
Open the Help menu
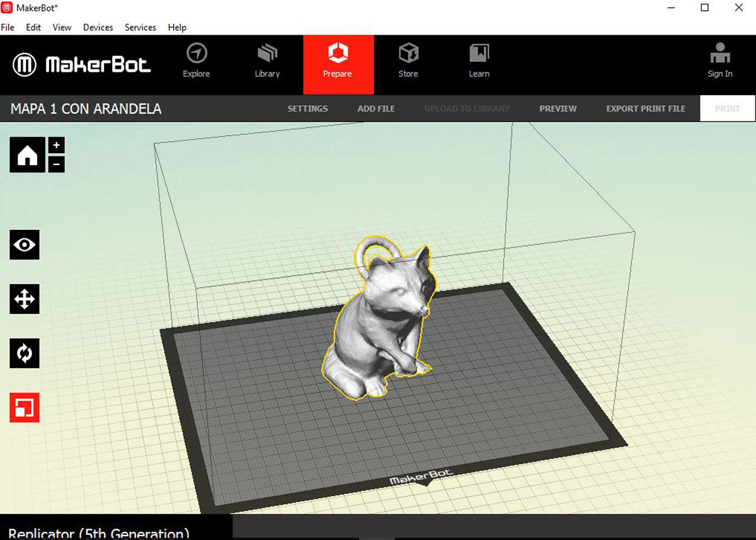tap(177, 28)
